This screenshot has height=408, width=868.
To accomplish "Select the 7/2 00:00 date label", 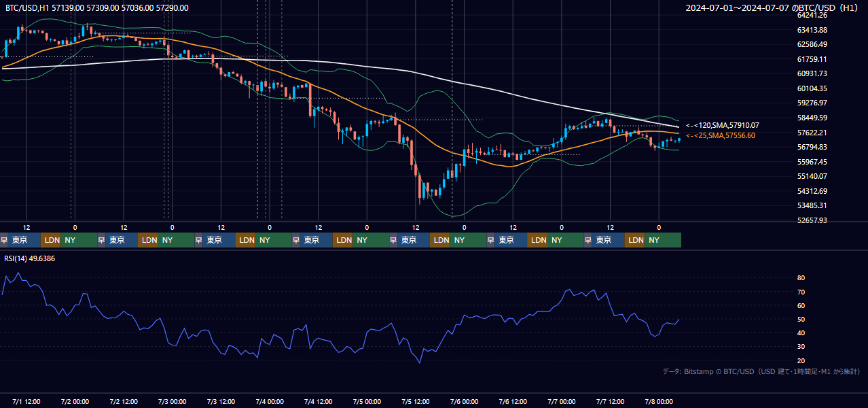I will click(75, 401).
